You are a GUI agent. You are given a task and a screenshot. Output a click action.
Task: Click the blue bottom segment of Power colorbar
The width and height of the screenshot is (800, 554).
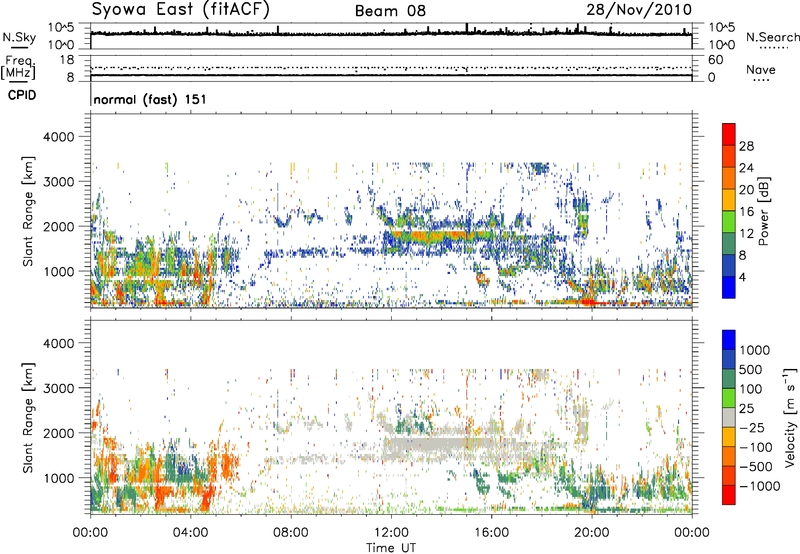click(x=729, y=287)
